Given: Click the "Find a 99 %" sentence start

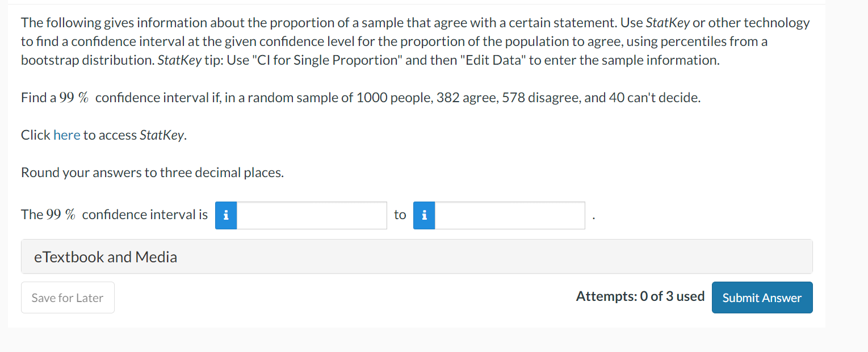Looking at the screenshot, I should click(x=55, y=98).
